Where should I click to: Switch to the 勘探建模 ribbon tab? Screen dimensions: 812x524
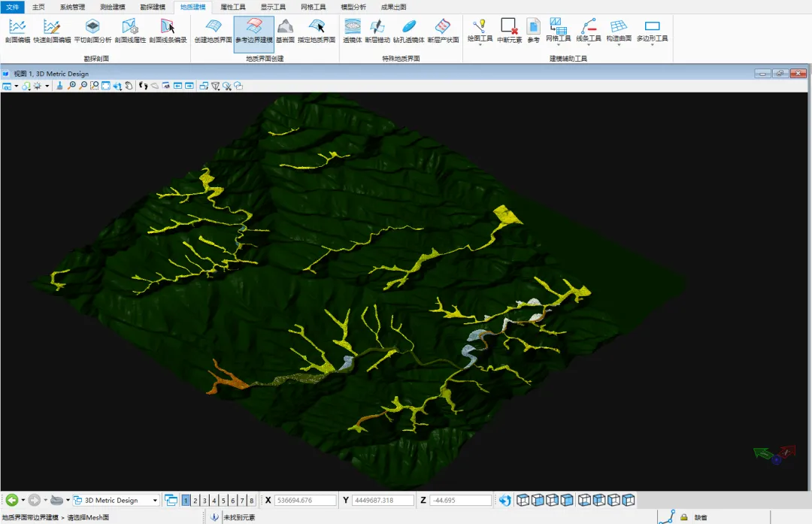click(x=153, y=7)
